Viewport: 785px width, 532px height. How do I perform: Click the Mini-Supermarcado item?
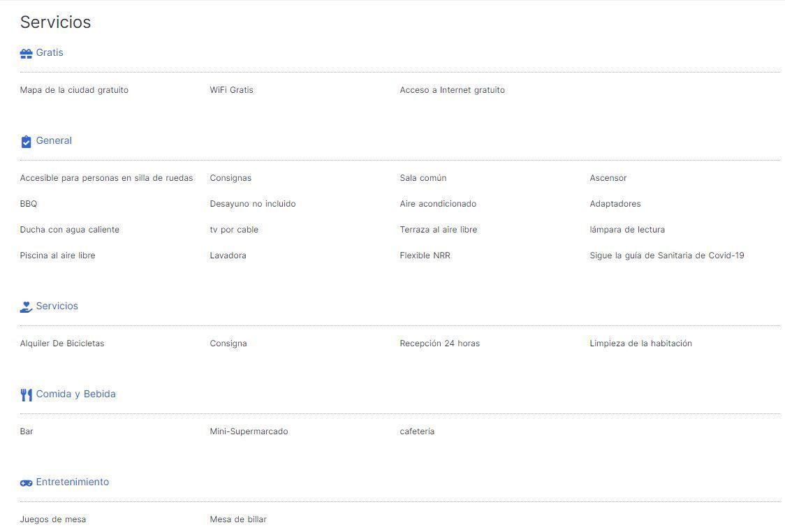pos(249,431)
